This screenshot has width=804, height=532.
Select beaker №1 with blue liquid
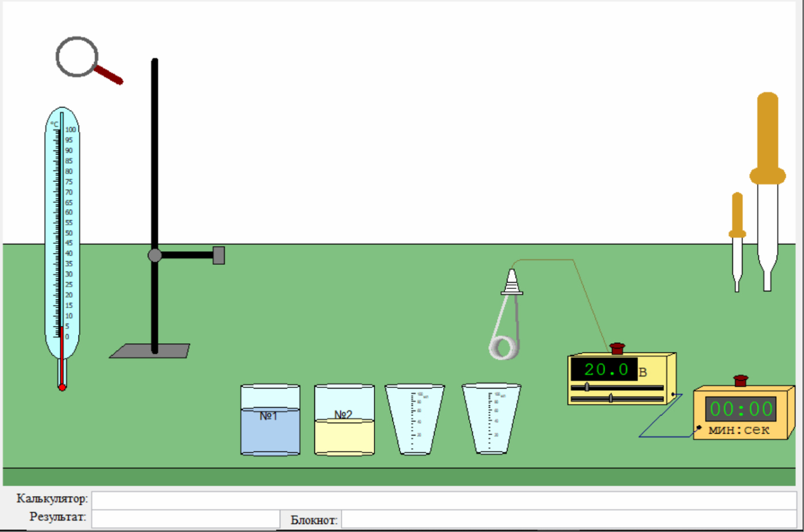point(270,420)
